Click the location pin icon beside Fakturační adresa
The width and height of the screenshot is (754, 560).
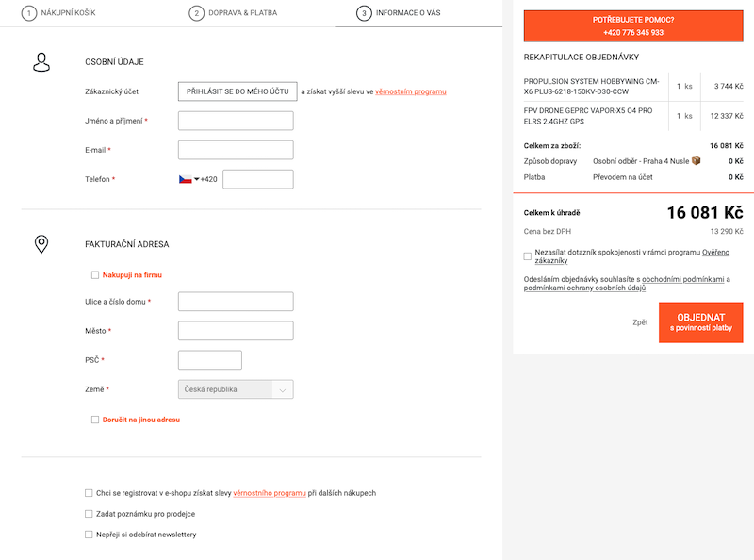[41, 244]
